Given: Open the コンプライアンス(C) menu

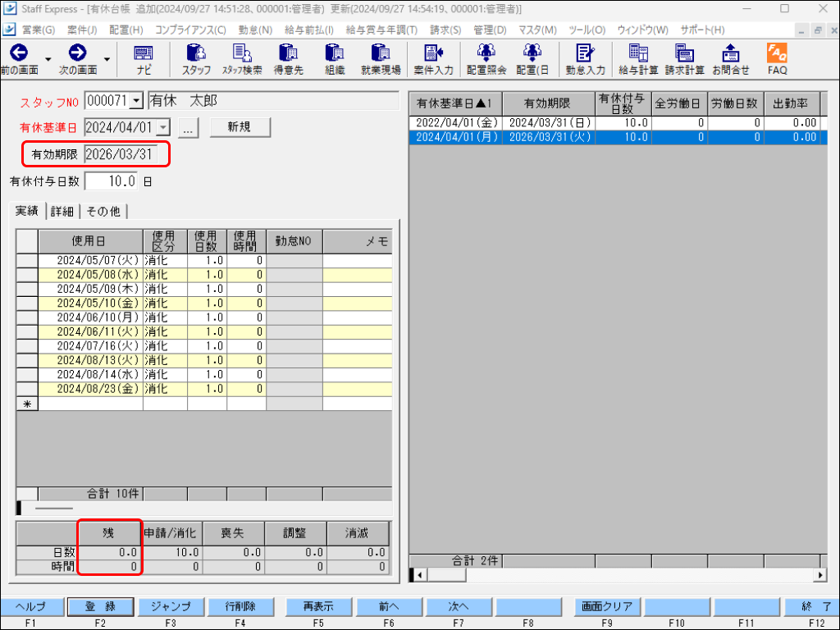Looking at the screenshot, I should pos(190,30).
